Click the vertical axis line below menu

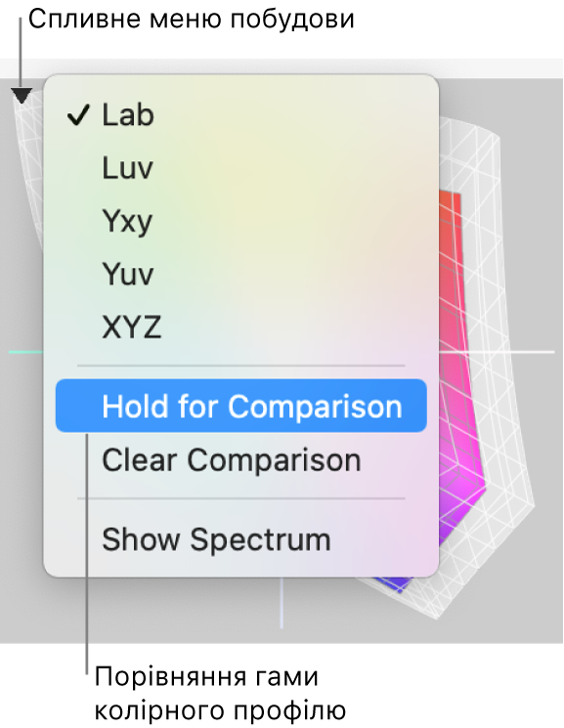point(282,603)
